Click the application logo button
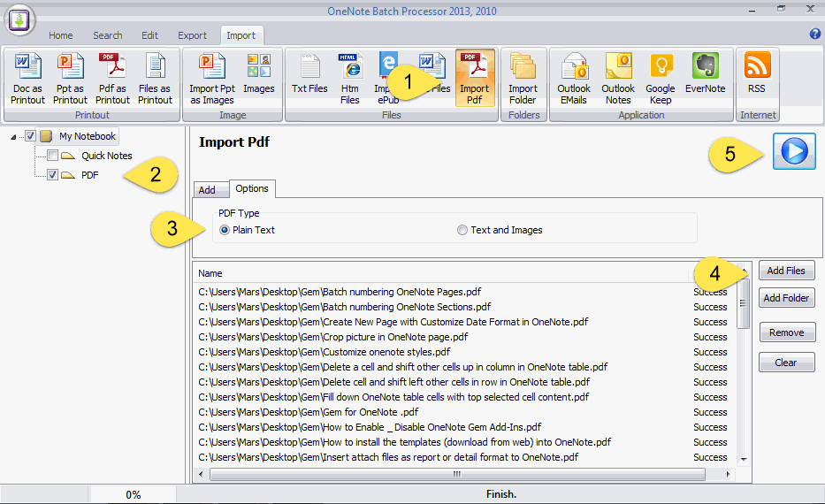 [19, 20]
